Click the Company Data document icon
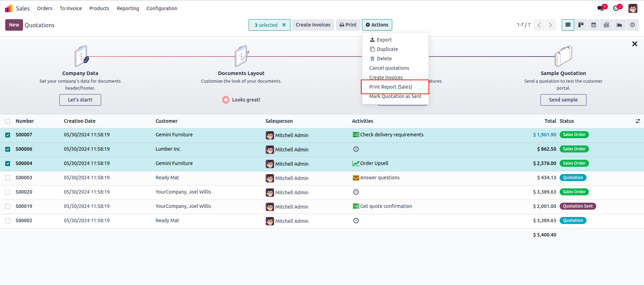The height and width of the screenshot is (285, 644). [x=82, y=56]
